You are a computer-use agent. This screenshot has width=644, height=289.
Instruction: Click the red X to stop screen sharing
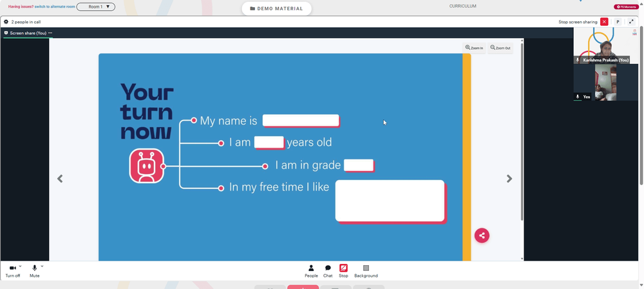tap(604, 22)
